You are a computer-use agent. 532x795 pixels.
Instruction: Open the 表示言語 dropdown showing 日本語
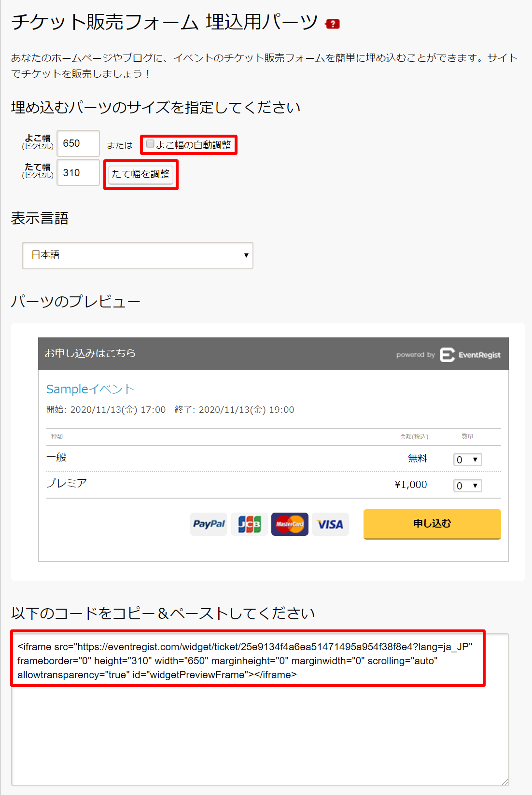point(138,255)
